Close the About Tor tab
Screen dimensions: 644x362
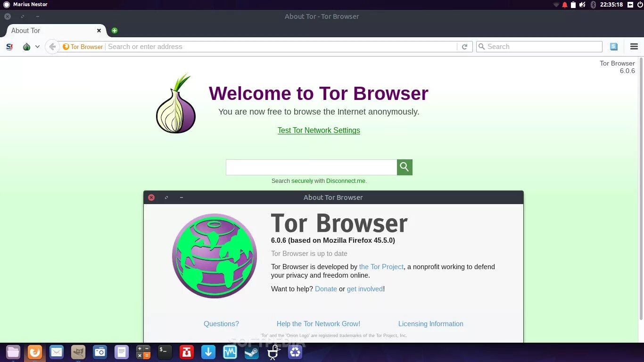(x=99, y=31)
